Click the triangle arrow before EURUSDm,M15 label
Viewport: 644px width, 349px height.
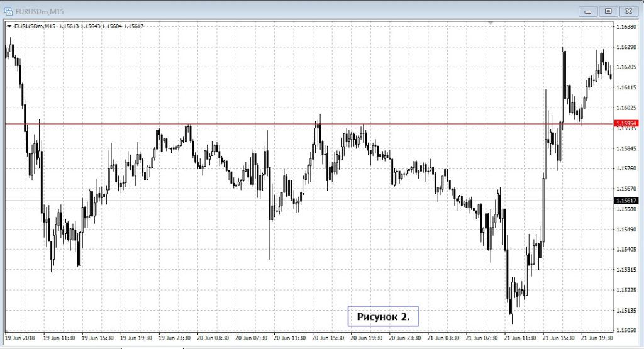click(x=9, y=26)
